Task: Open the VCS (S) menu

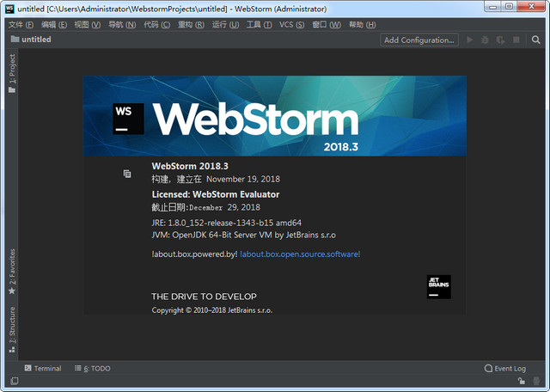Action: [x=292, y=25]
